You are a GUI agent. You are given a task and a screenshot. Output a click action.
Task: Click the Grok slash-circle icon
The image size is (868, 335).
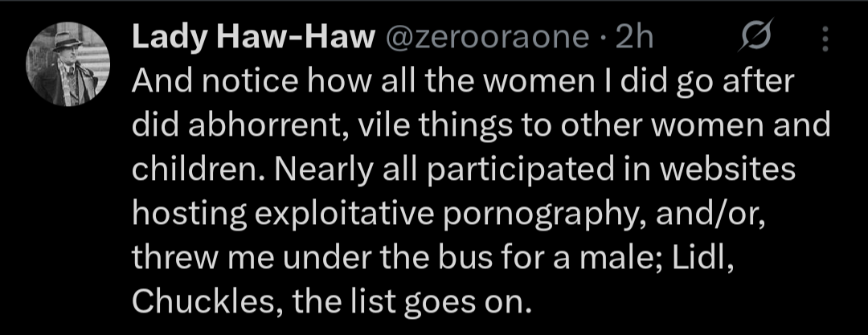(759, 37)
